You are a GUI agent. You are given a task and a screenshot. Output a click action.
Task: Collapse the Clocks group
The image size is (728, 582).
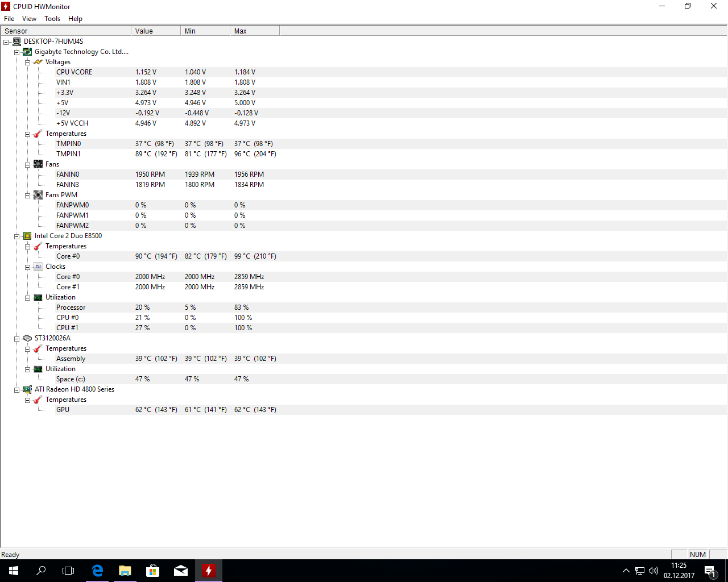click(28, 267)
